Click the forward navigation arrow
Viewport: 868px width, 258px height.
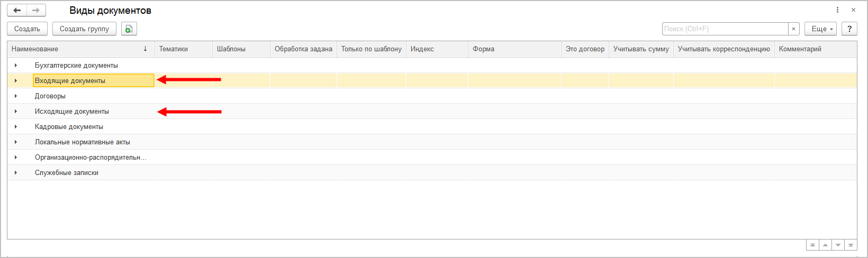(36, 11)
